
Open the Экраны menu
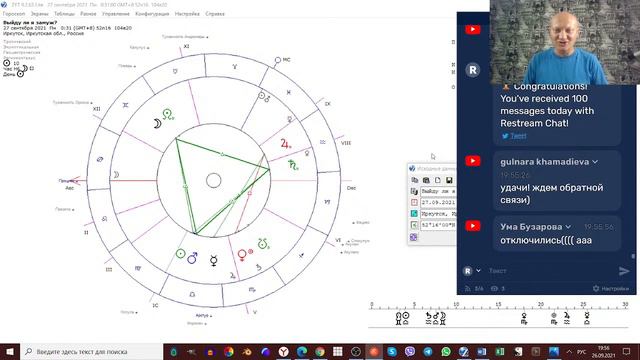click(40, 13)
